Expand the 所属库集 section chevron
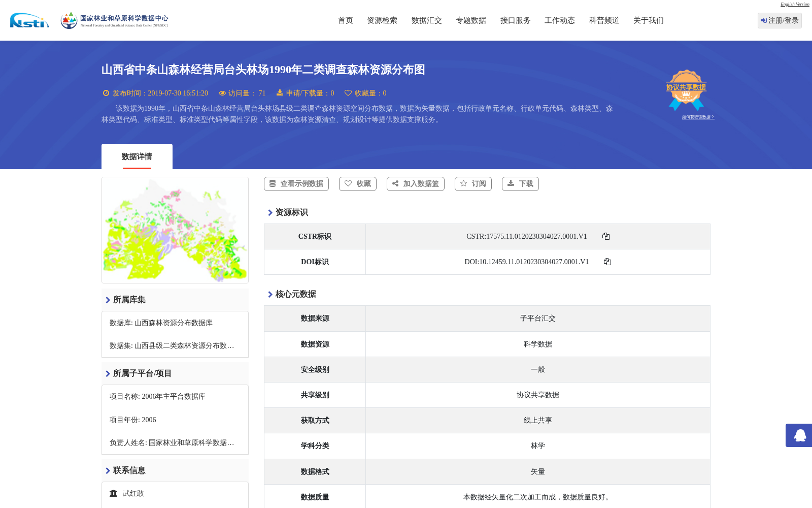 pos(108,300)
